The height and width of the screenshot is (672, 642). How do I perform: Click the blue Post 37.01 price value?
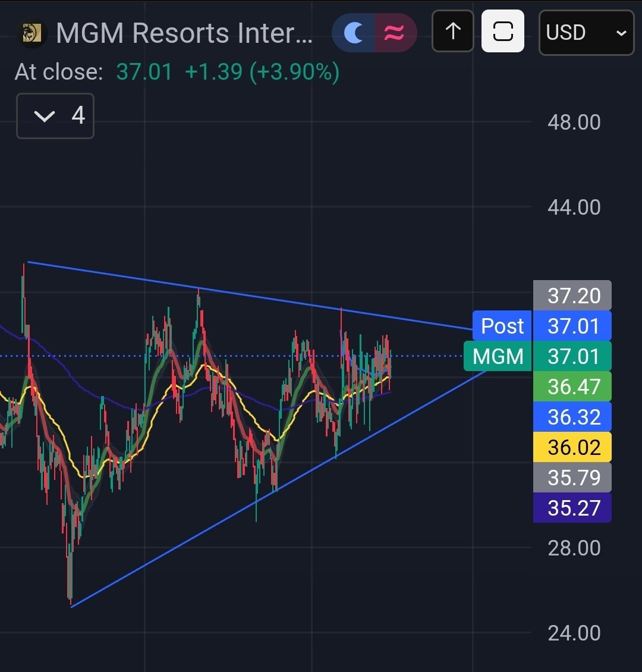(572, 326)
